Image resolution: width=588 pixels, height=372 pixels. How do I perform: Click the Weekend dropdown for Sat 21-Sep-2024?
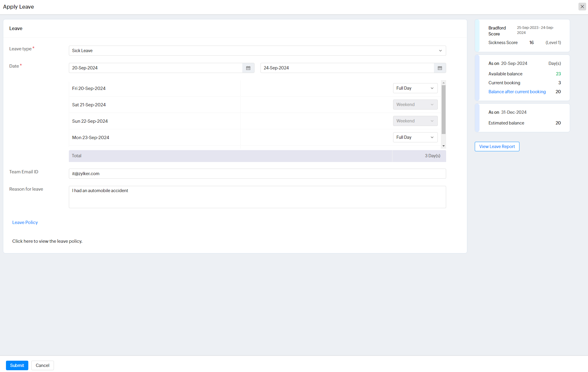(415, 105)
